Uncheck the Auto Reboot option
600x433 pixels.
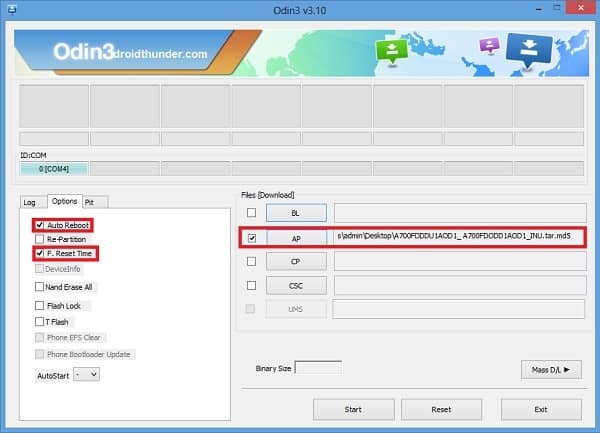tap(39, 225)
